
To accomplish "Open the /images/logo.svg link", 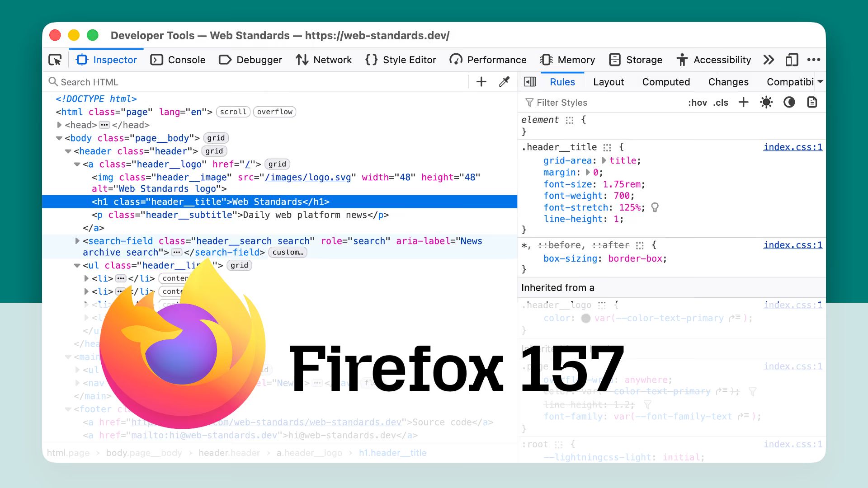I will (308, 177).
